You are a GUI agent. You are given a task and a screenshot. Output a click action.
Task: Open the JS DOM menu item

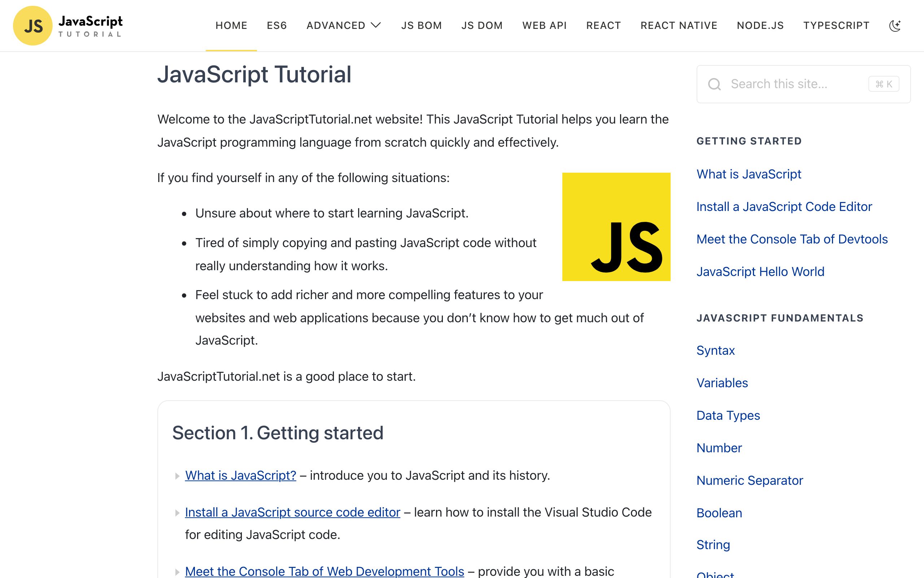point(482,26)
